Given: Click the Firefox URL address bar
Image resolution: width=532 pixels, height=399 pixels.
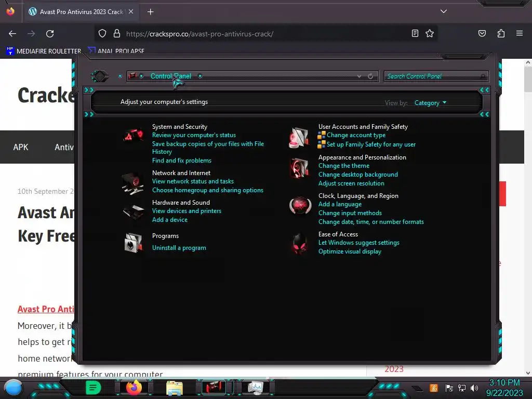Looking at the screenshot, I should click(267, 34).
